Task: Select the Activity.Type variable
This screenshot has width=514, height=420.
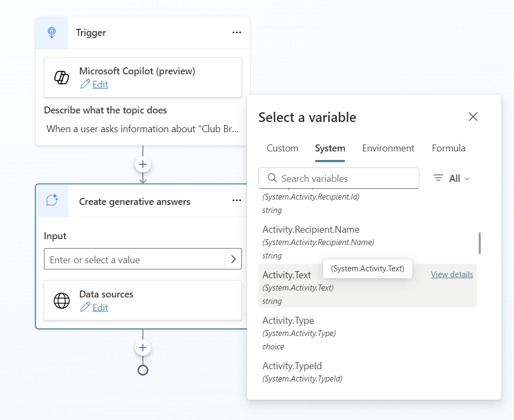Action: click(x=288, y=320)
